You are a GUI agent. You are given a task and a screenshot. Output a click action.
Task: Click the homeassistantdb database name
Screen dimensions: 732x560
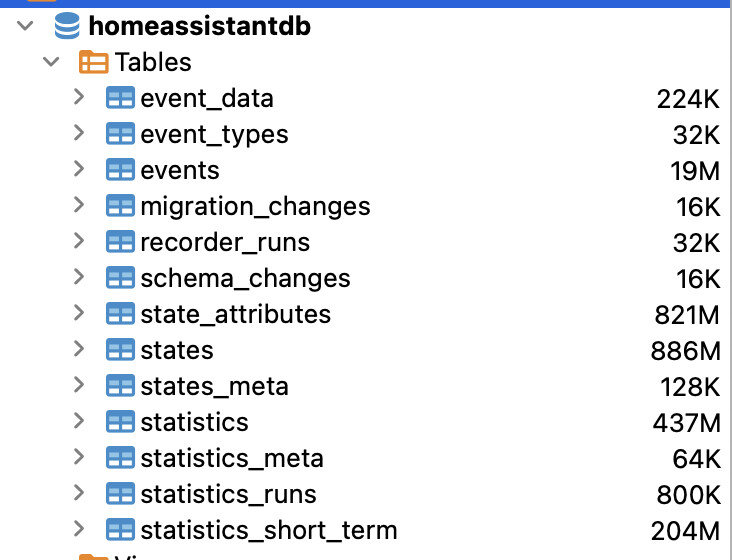[199, 26]
